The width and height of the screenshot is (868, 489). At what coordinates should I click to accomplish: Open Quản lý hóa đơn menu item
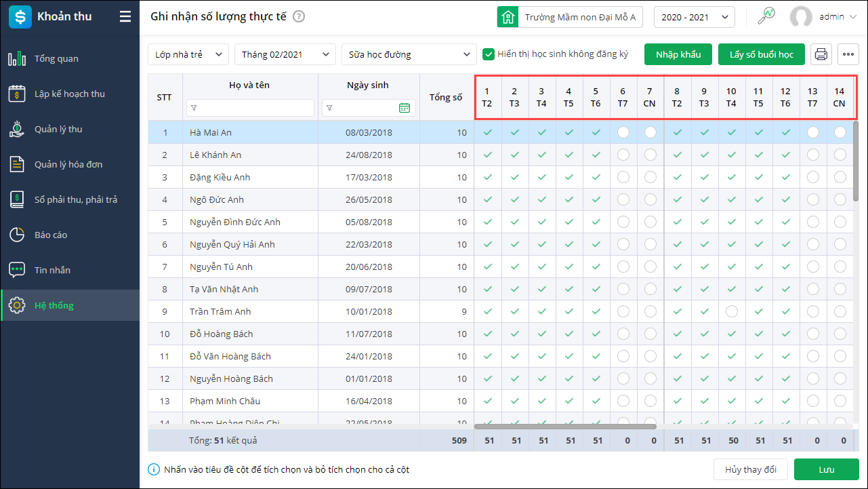click(68, 164)
